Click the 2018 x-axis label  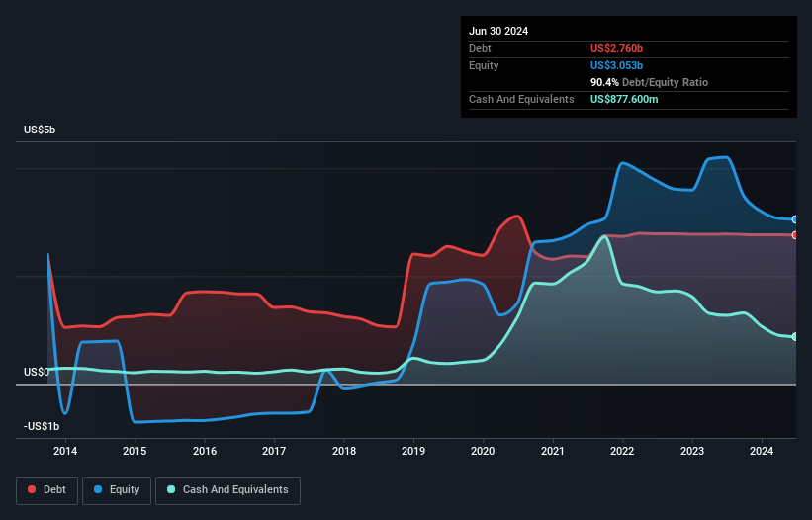344,451
